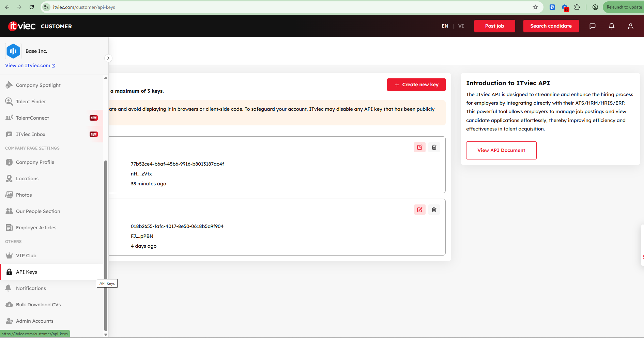Open the chat messages icon in header

point(593,26)
